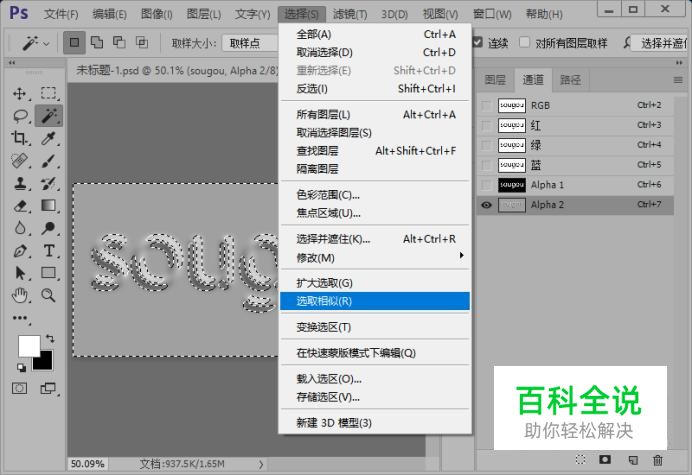Viewport: 692px width, 475px height.
Task: Click Subtract from selection mode button
Action: [119, 42]
